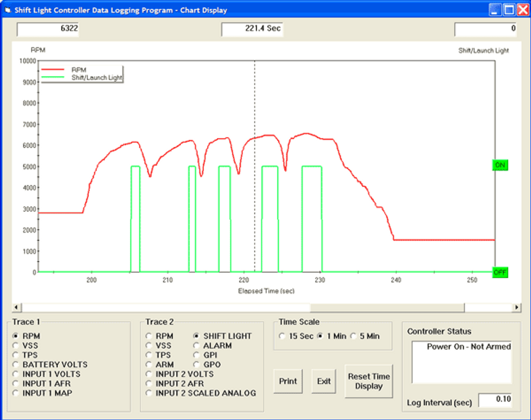Choose INPUT 2 SCALED ANALOG trace
The image size is (531, 420).
point(149,393)
